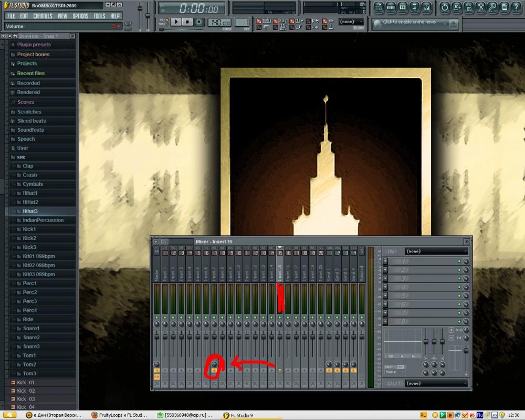This screenshot has height=420, width=525.
Task: Click the Record button in transport
Action: pos(199,22)
